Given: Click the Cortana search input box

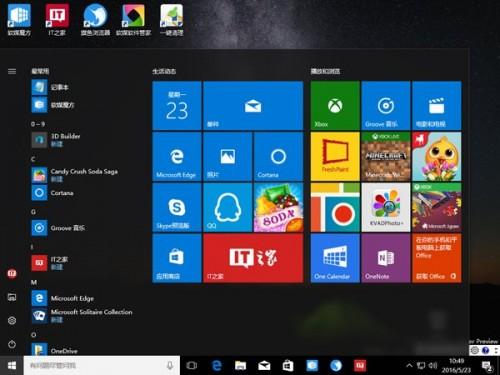Looking at the screenshot, I should 102,365.
